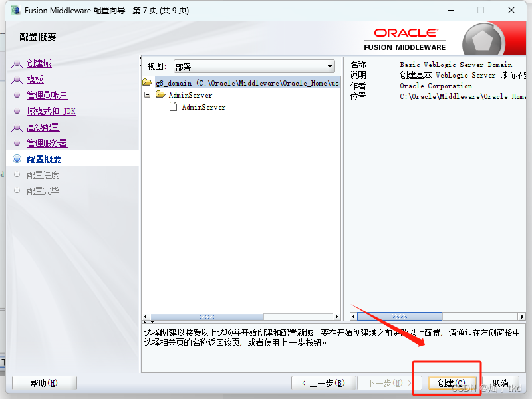The height and width of the screenshot is (399, 532).
Task: Click the 说明 description value
Action: [463, 75]
